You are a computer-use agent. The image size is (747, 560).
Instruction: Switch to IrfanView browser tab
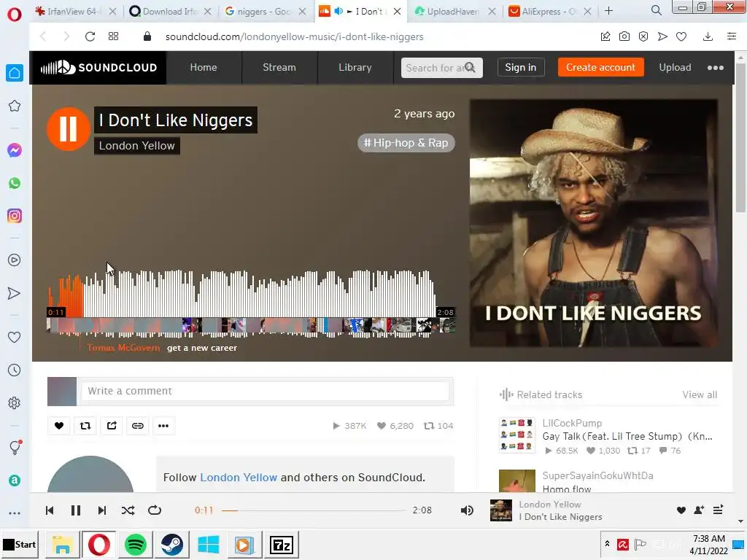[75, 11]
